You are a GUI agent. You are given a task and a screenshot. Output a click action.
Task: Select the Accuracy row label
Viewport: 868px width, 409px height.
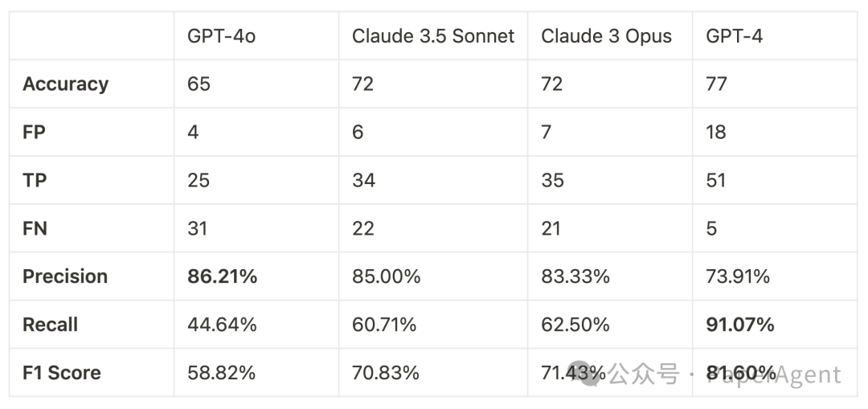coord(65,84)
